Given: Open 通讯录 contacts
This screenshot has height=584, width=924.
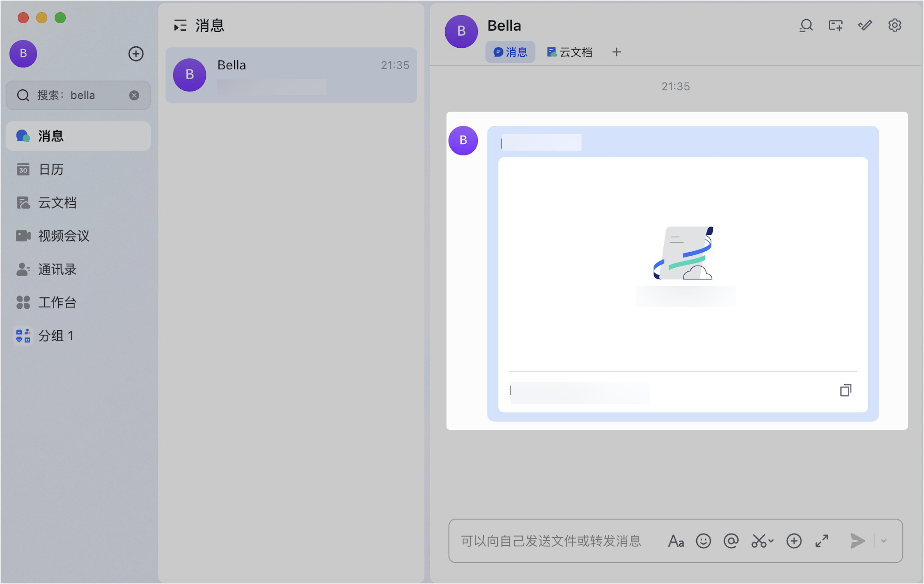Looking at the screenshot, I should (78, 269).
